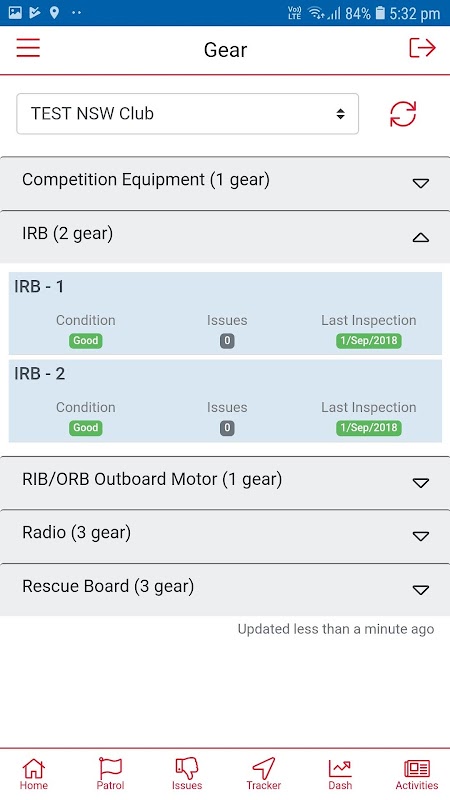
Task: Refresh the gear list
Action: [403, 113]
